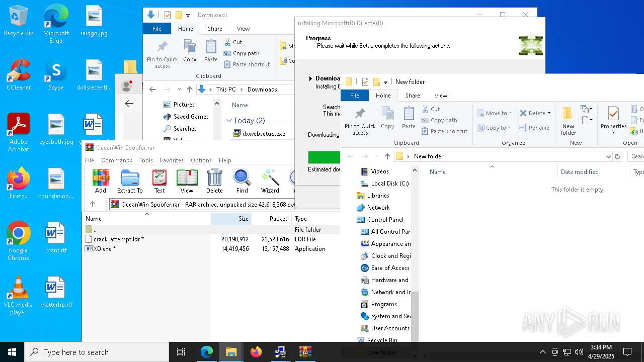Screen dimensions: 644x362
Task: Click the WinRAR Extract To icon
Action: pos(130,181)
